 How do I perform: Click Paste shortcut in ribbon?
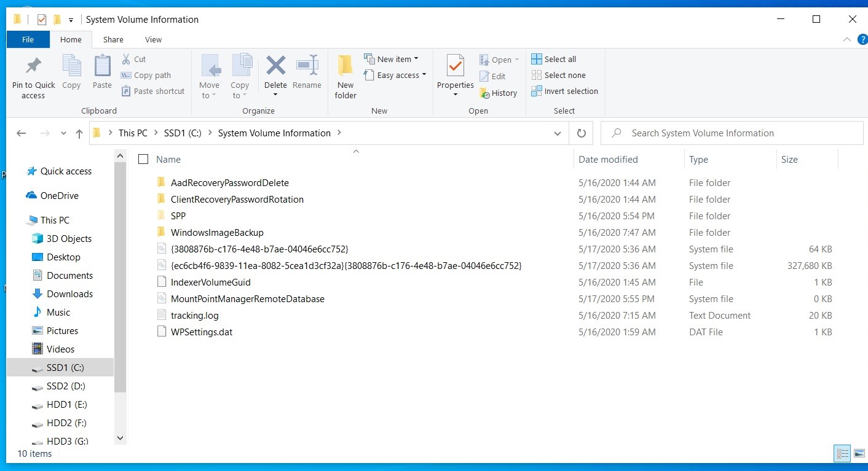tap(152, 91)
